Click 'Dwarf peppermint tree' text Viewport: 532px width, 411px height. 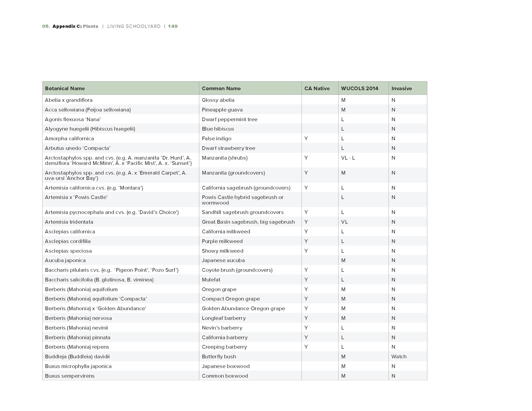pos(229,119)
